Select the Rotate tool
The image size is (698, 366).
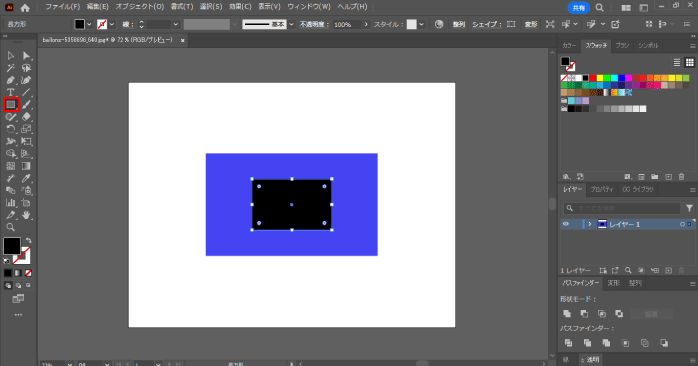[11, 129]
